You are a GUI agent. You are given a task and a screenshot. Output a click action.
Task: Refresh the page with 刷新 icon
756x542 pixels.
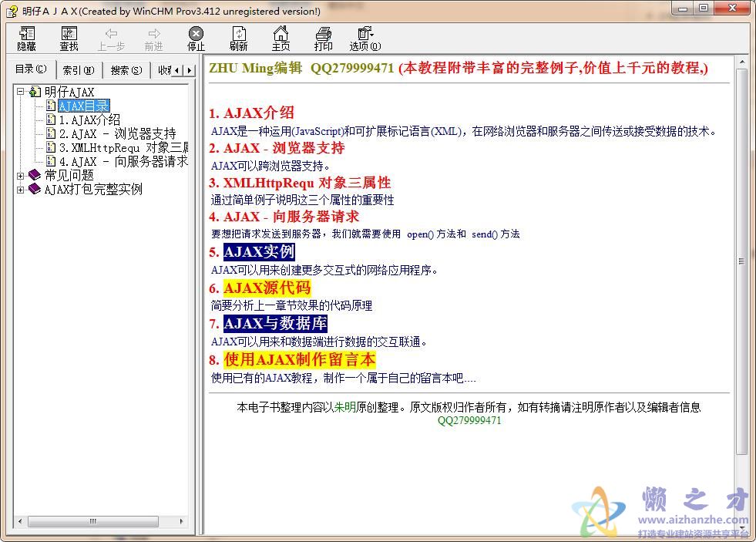pos(238,37)
